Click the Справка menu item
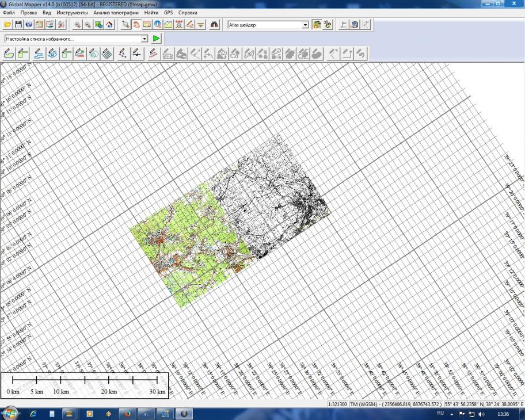The height and width of the screenshot is (420, 525). [x=188, y=12]
